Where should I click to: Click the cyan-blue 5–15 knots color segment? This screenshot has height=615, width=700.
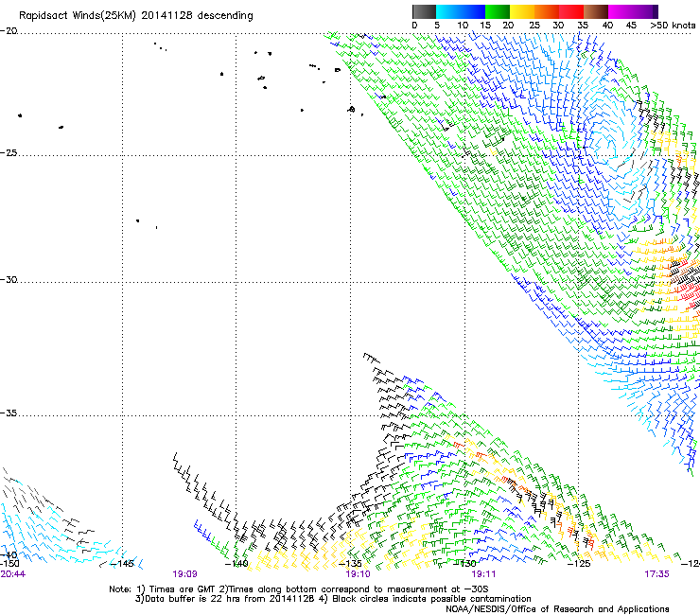coord(461,11)
